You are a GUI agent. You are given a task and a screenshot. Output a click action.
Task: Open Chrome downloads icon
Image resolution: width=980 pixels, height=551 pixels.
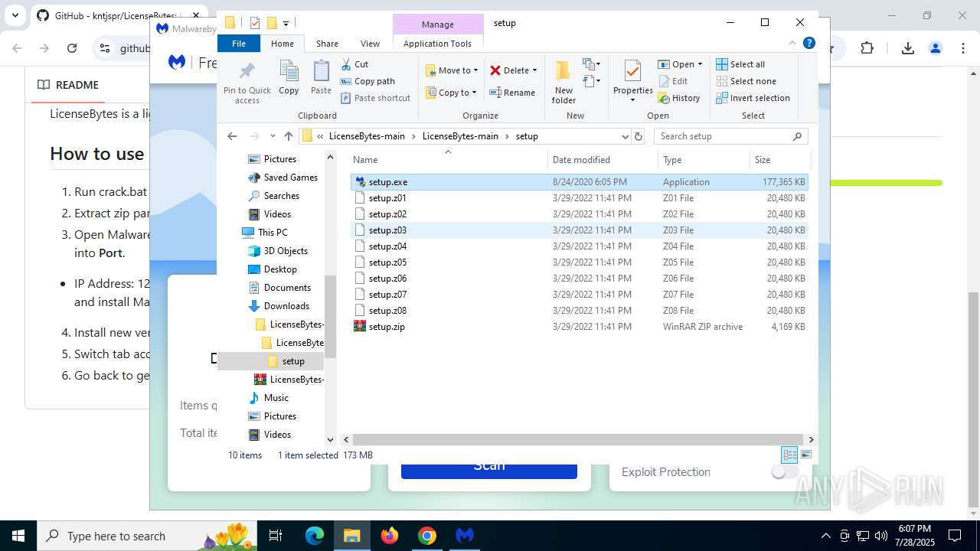(x=908, y=48)
